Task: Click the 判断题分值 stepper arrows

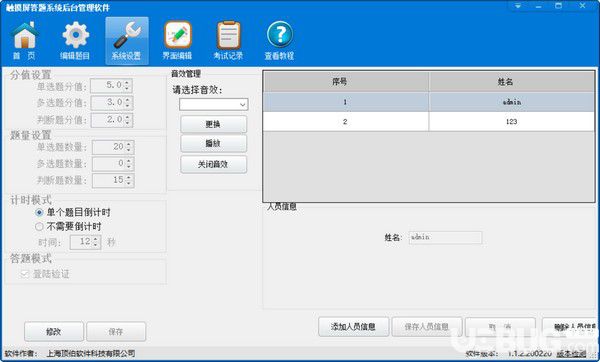Action: pyautogui.click(x=128, y=120)
